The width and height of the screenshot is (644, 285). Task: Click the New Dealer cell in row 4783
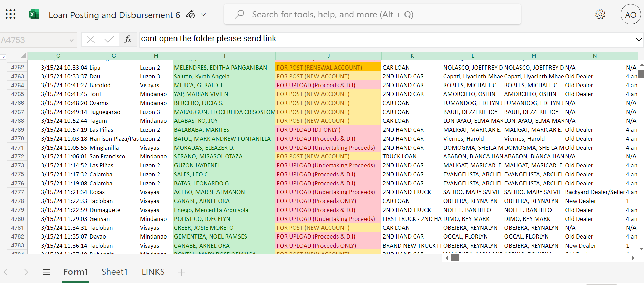[x=595, y=246]
